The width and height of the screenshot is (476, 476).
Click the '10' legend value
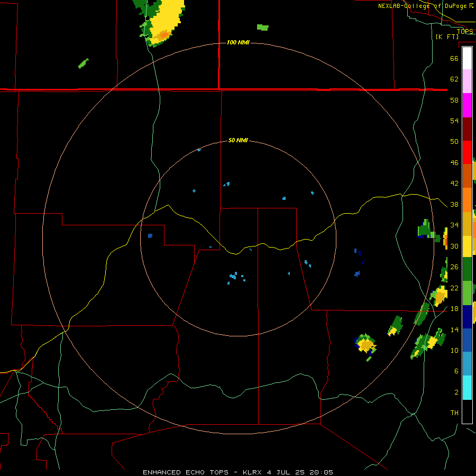(x=454, y=350)
